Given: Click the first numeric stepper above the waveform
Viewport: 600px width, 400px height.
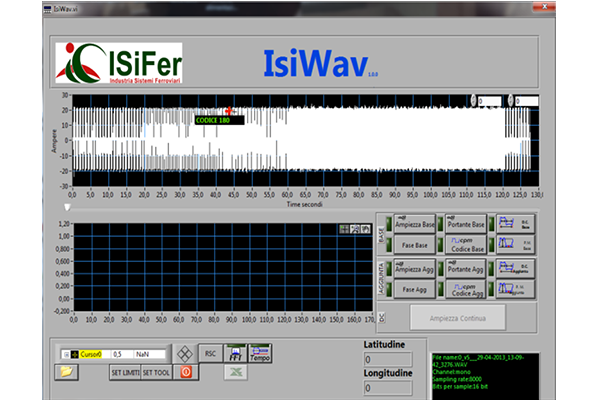Looking at the screenshot, I should [473, 100].
